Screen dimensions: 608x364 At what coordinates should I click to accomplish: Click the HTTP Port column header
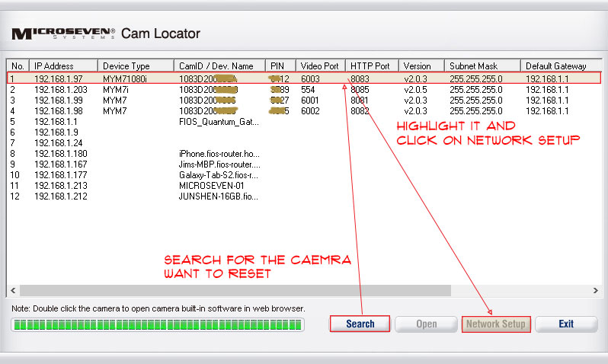tap(372, 65)
